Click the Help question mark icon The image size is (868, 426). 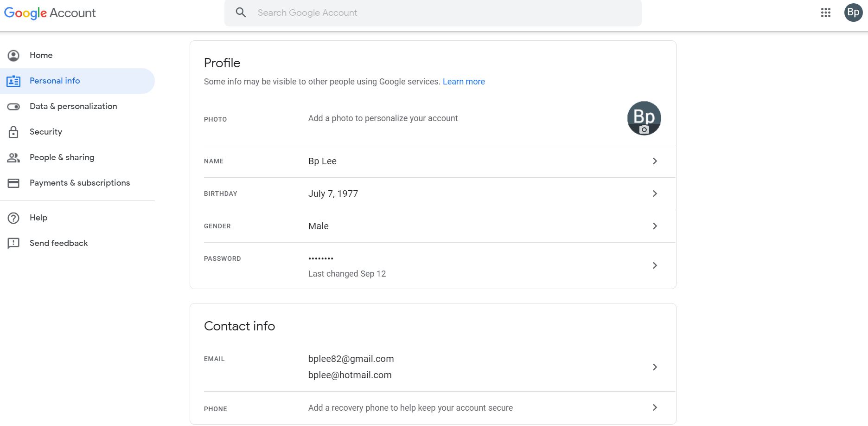13,218
